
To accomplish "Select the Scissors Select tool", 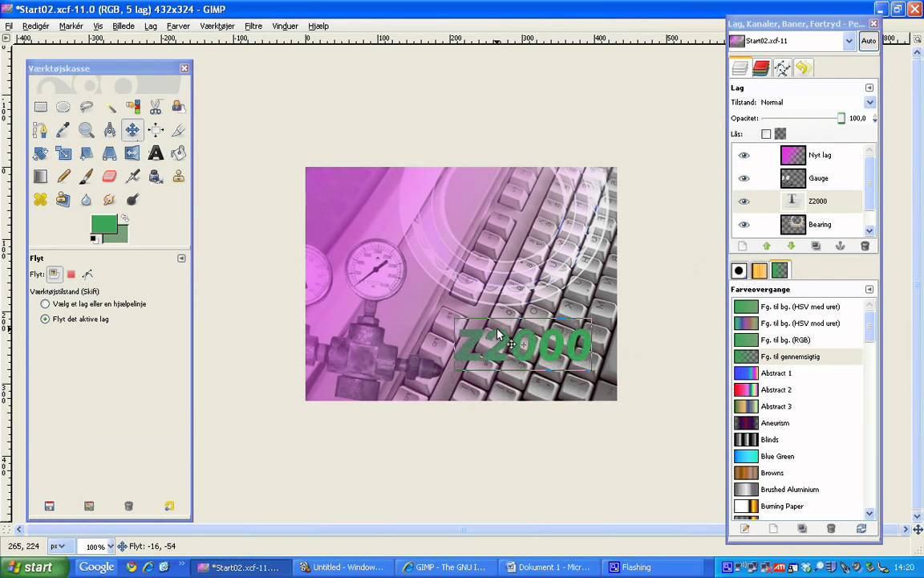I will [x=156, y=107].
